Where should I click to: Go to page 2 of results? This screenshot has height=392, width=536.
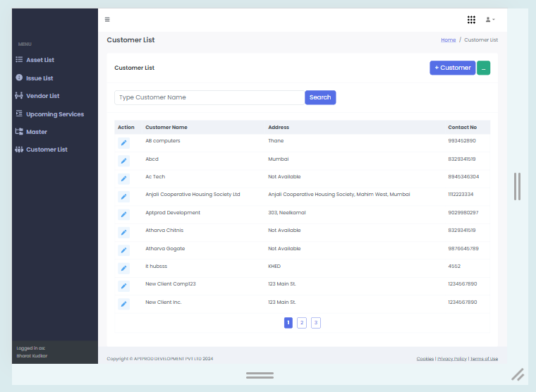(302, 323)
